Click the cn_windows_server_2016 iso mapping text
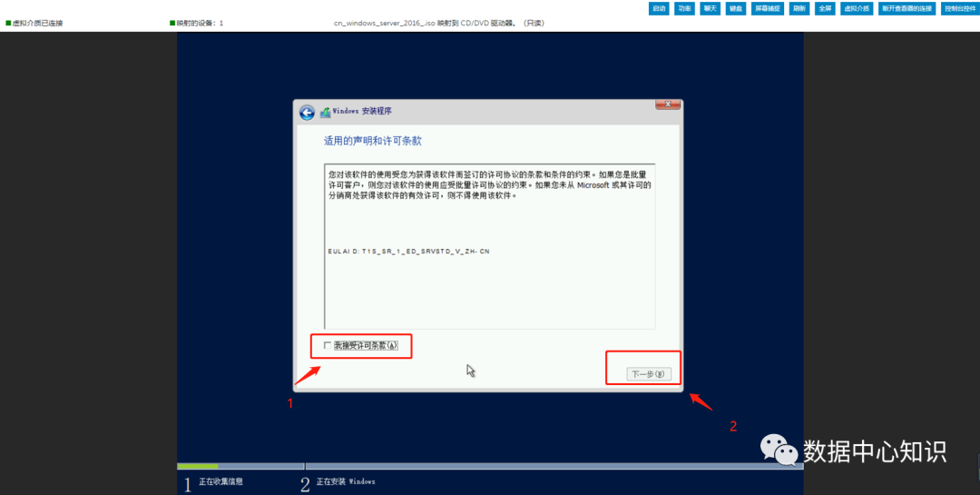980x495 pixels. (439, 23)
